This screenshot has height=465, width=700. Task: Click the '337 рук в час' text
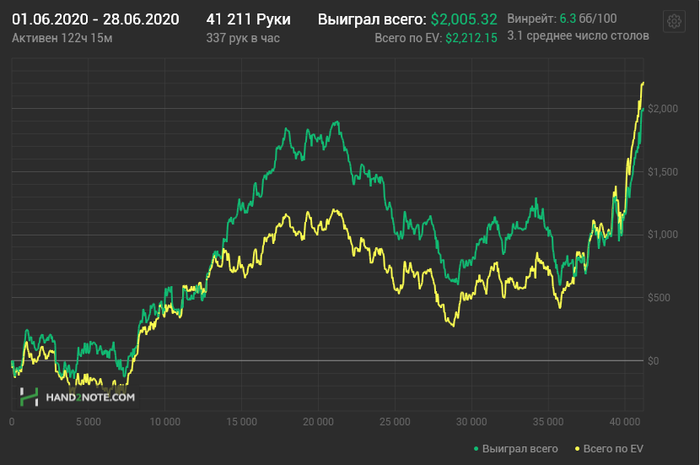tap(243, 38)
